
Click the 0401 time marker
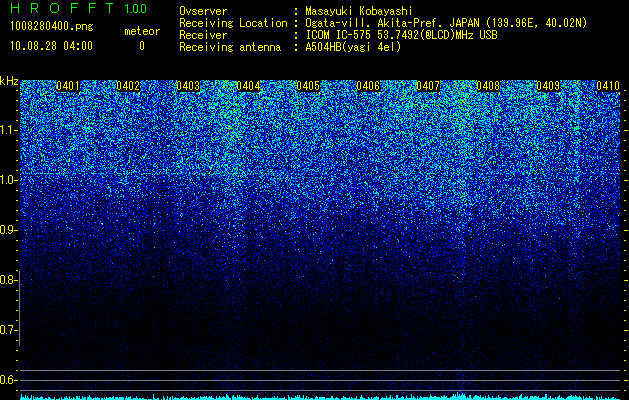pos(68,86)
